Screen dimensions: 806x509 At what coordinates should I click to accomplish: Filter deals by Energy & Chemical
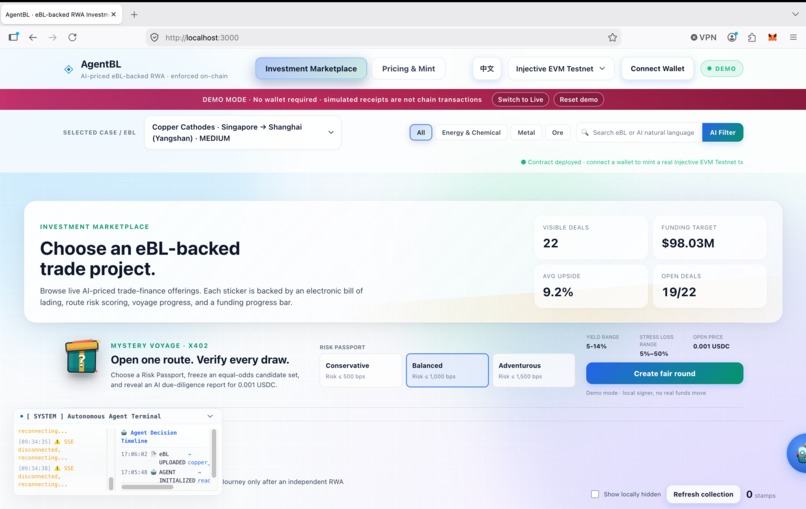click(x=471, y=133)
